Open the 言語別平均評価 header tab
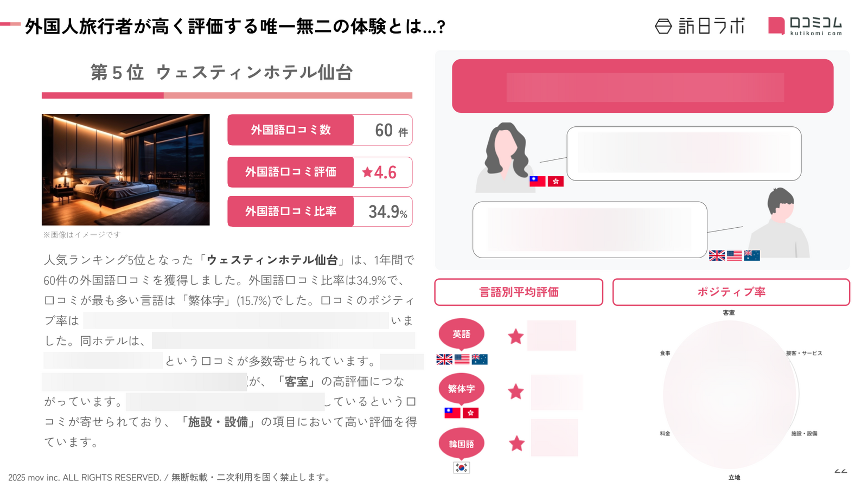868x488 pixels. [519, 292]
